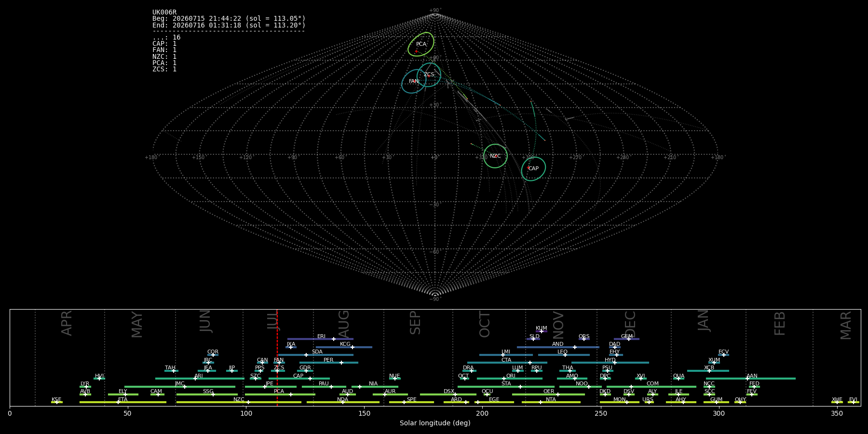Select the FAN radiant circle on sky map
Image resolution: width=868 pixels, height=434 pixels.
pyautogui.click(x=414, y=81)
